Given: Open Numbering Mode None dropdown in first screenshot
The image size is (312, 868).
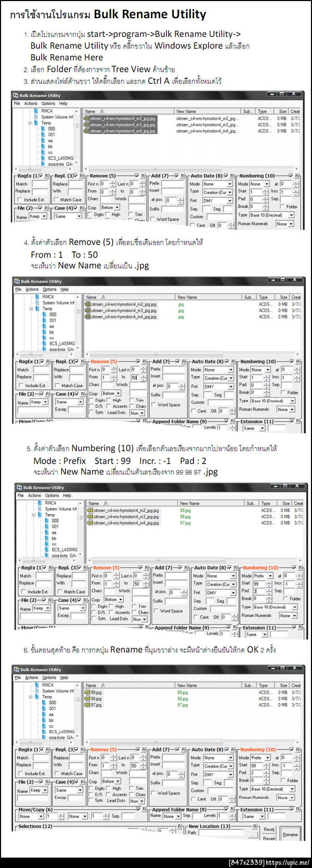Looking at the screenshot, I should [x=259, y=184].
